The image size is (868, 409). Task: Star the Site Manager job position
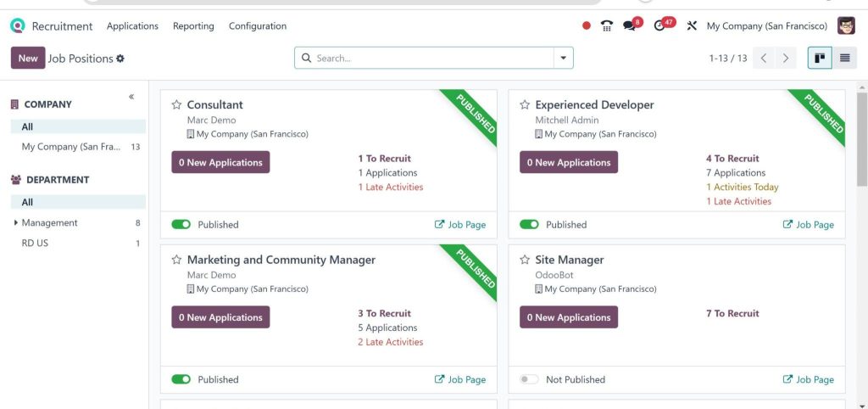click(x=525, y=260)
